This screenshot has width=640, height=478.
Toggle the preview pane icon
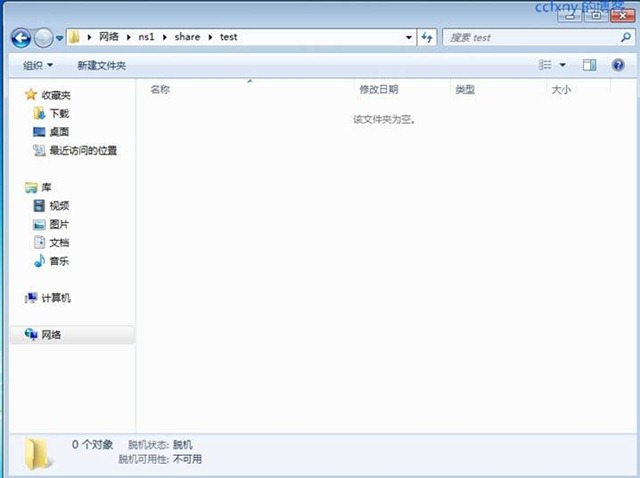tap(589, 65)
